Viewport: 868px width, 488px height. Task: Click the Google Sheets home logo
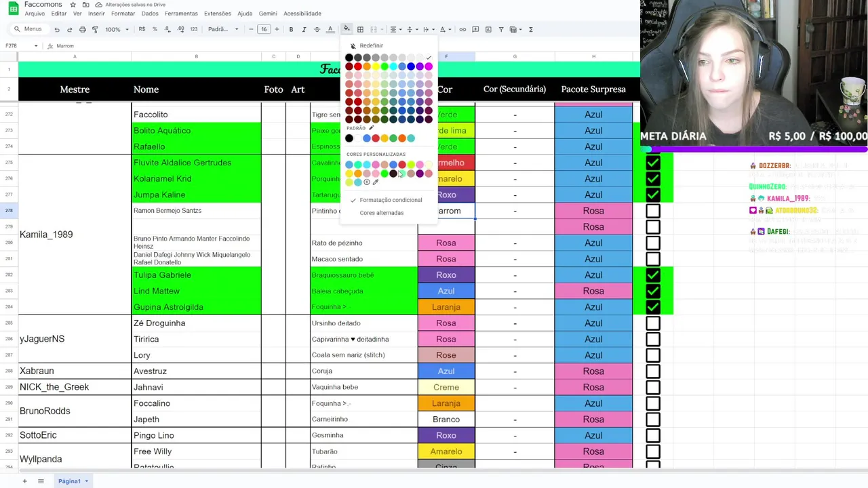click(13, 9)
